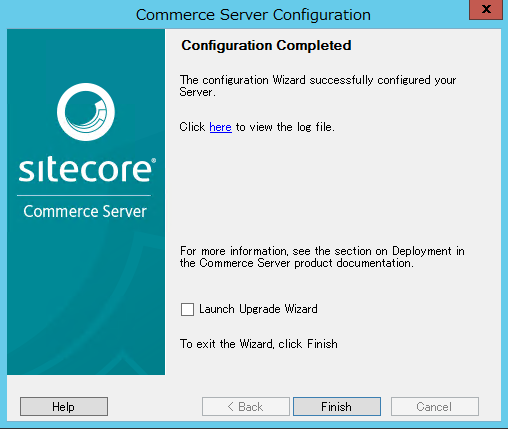Click the To exit the Wizard text
Viewport: 508px width, 429px height.
259,344
